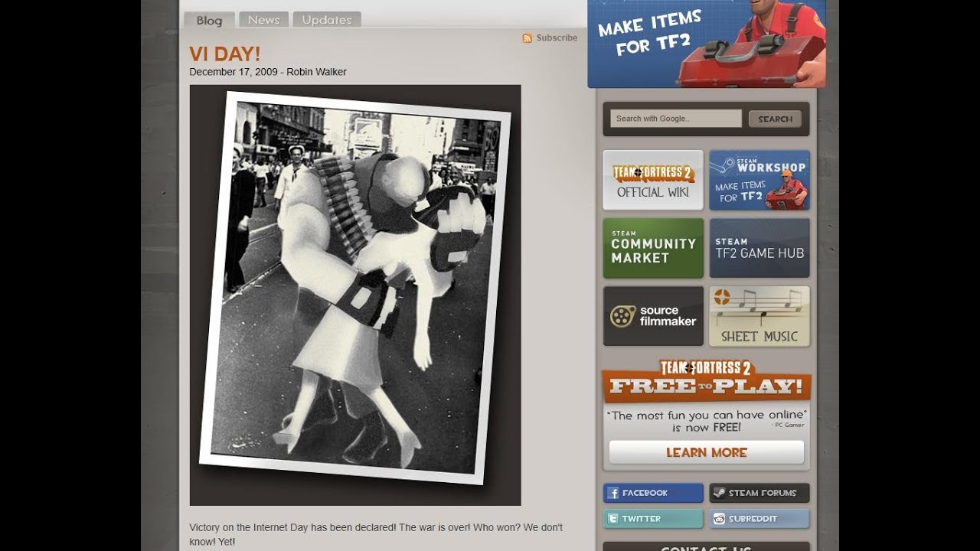Click the date text 'December 17, 2009 - Robin Walker'
980x551 pixels.
pyautogui.click(x=268, y=72)
